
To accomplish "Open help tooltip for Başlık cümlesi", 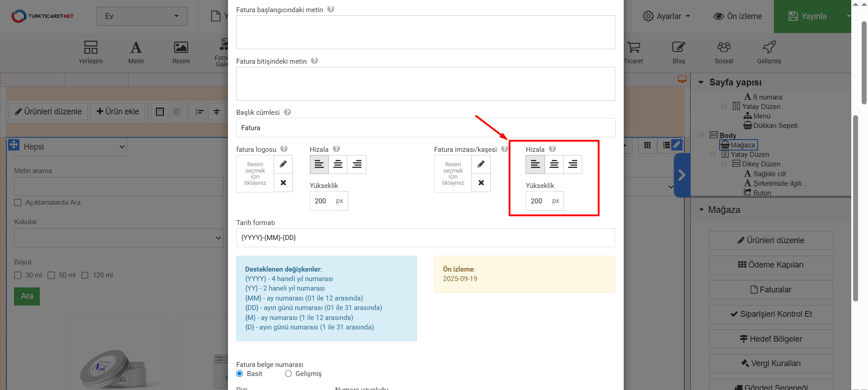I will (287, 112).
